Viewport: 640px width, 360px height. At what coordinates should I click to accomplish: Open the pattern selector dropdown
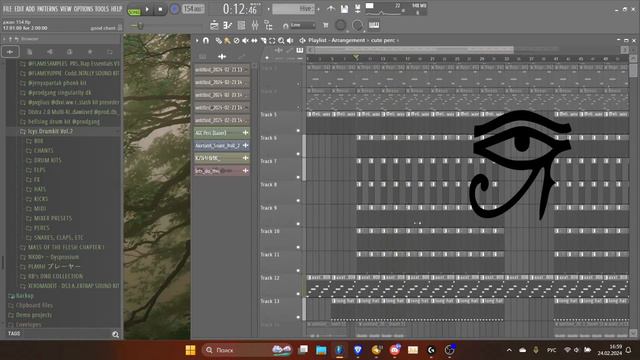(x=293, y=9)
